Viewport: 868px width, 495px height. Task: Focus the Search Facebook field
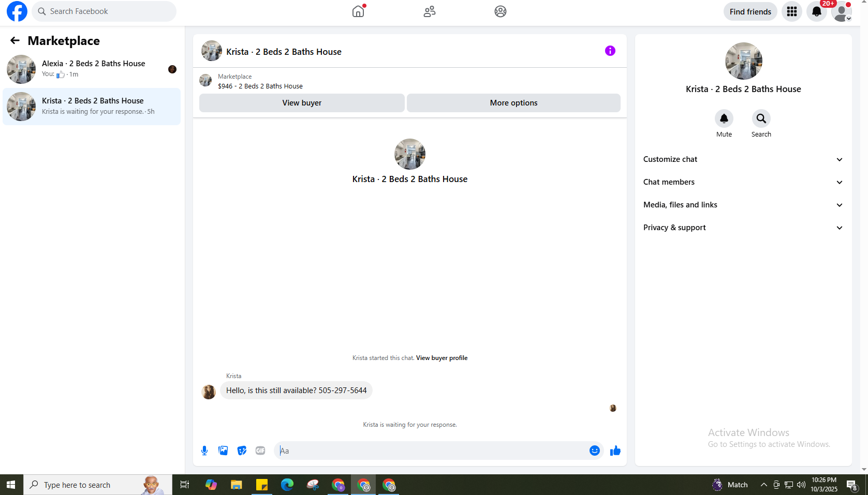pyautogui.click(x=104, y=11)
